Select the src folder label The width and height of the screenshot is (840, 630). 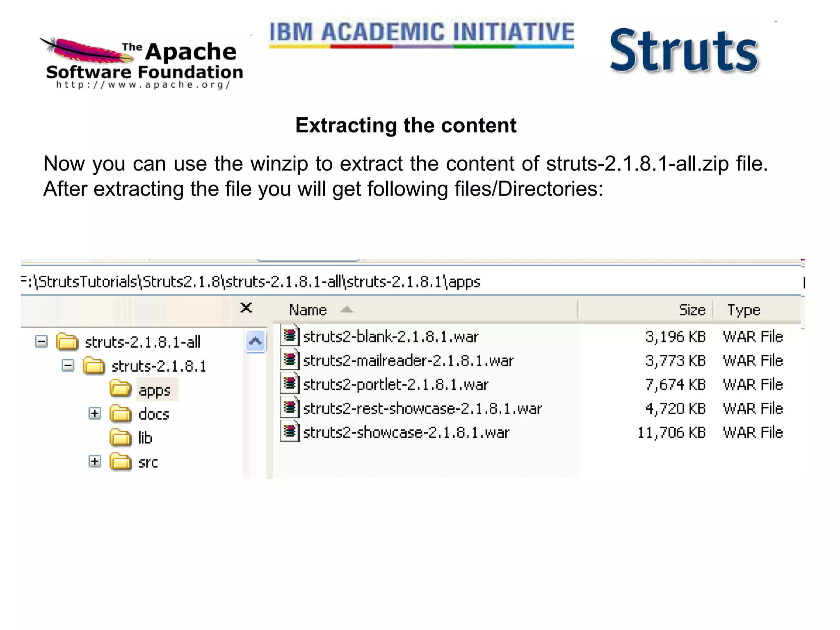pyautogui.click(x=148, y=462)
